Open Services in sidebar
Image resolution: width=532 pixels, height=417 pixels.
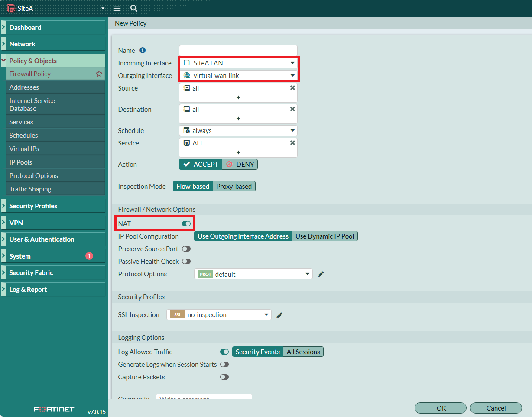[55, 122]
